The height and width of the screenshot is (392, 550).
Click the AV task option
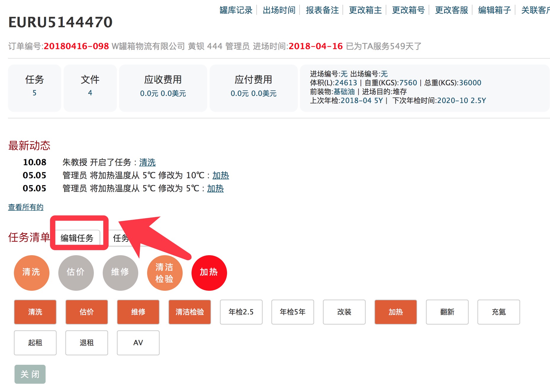point(138,343)
